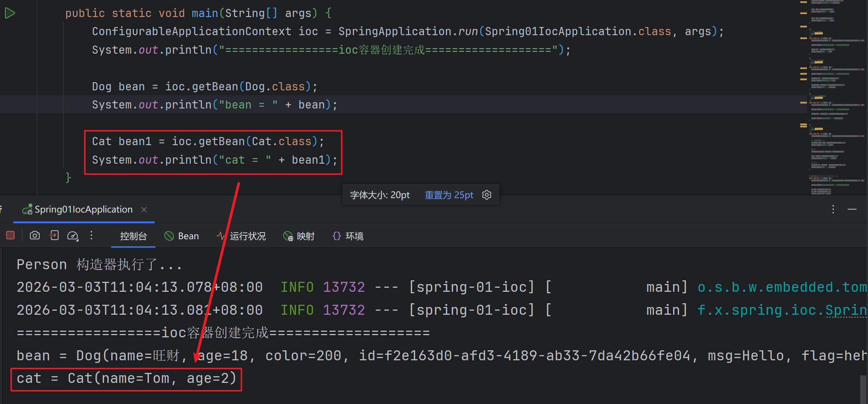868x404 pixels.
Task: Click the exit application icon in run toolbar
Action: point(54,236)
